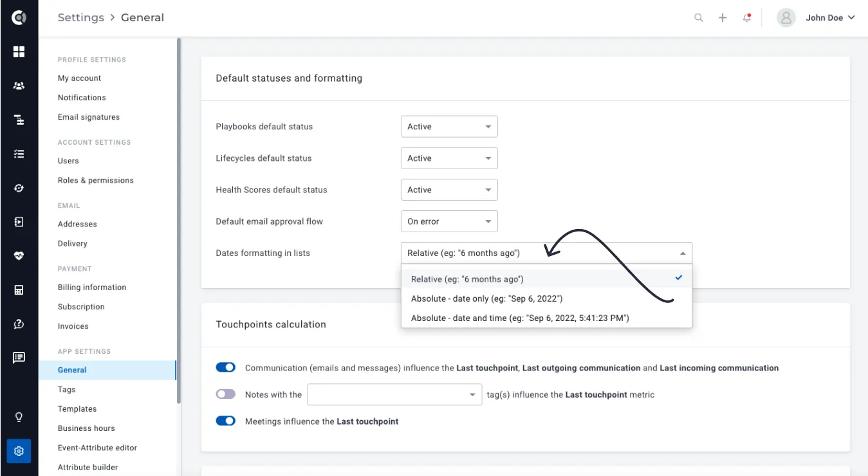Click the user avatar icon
Image resolution: width=868 pixels, height=476 pixels.
pos(786,18)
